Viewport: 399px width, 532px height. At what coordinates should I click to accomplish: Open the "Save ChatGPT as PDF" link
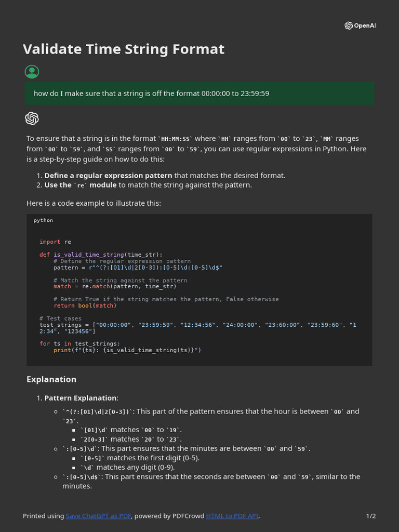99,516
